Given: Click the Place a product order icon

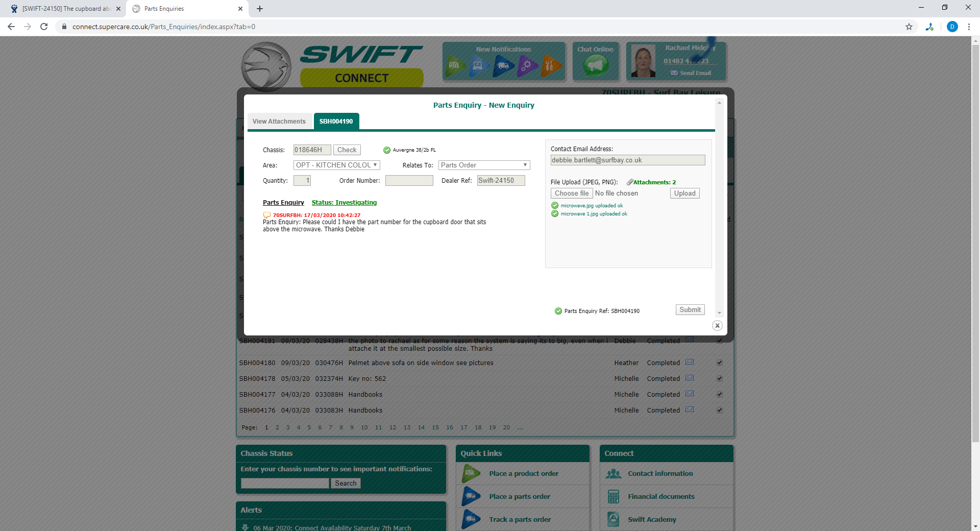Looking at the screenshot, I should tap(471, 473).
